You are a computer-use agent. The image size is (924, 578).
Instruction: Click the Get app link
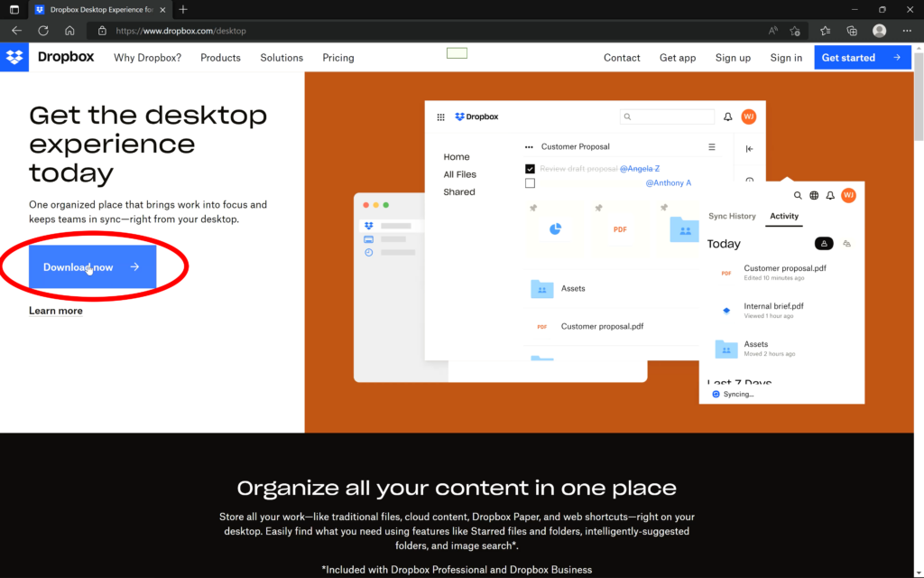click(x=678, y=58)
